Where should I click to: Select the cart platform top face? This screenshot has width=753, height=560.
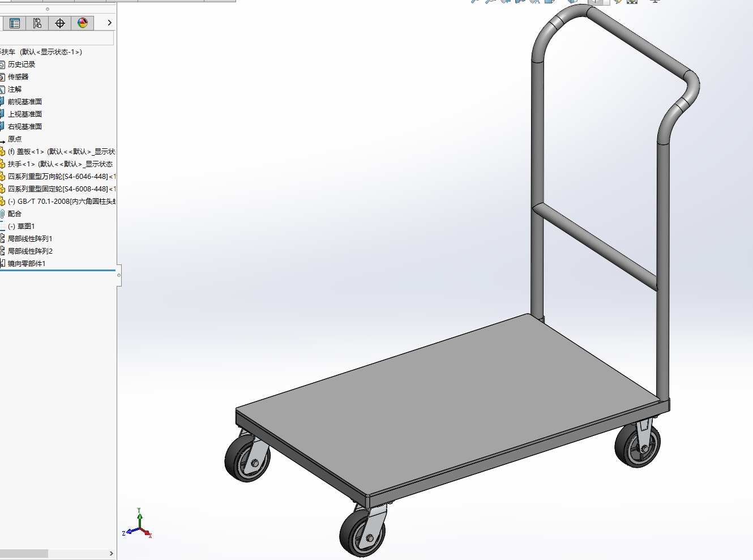pyautogui.click(x=447, y=405)
